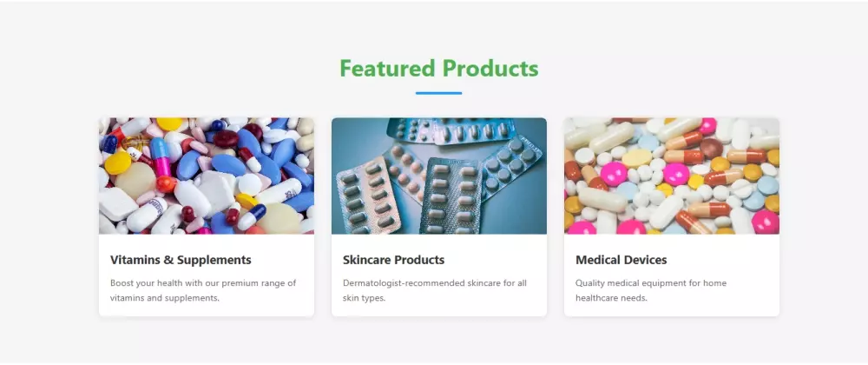Screen dimensions: 868x365
Task: Click the word 'Skincare' in card title
Action: click(366, 260)
